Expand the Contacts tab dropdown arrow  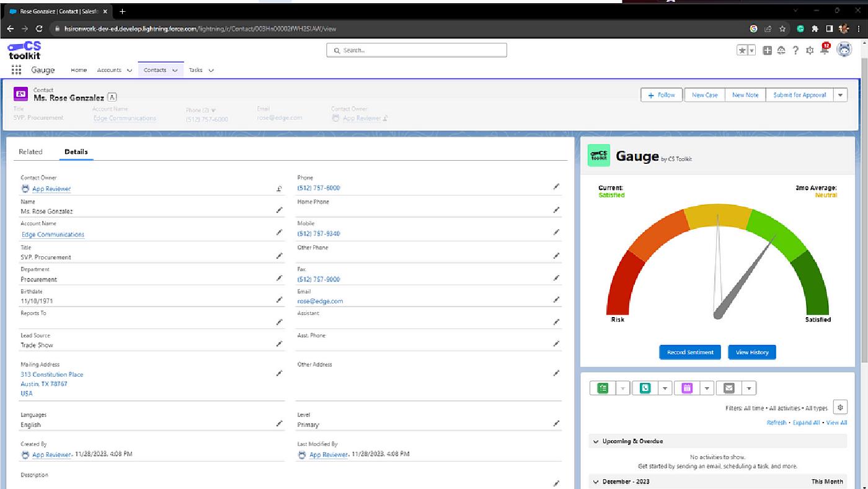(x=175, y=70)
